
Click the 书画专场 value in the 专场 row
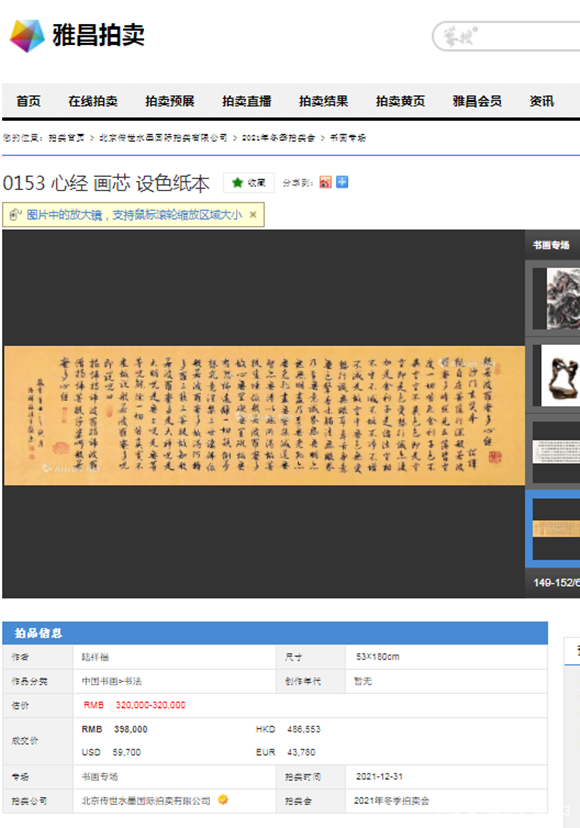[x=100, y=777]
